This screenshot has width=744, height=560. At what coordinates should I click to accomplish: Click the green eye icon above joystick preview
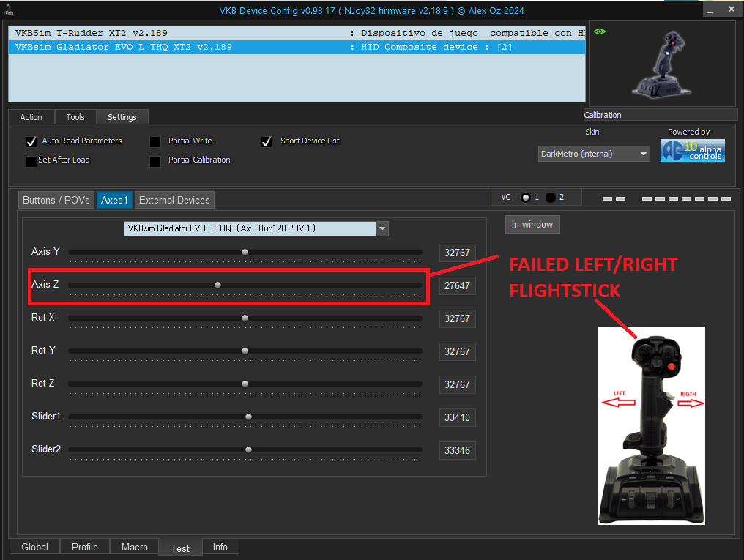600,31
